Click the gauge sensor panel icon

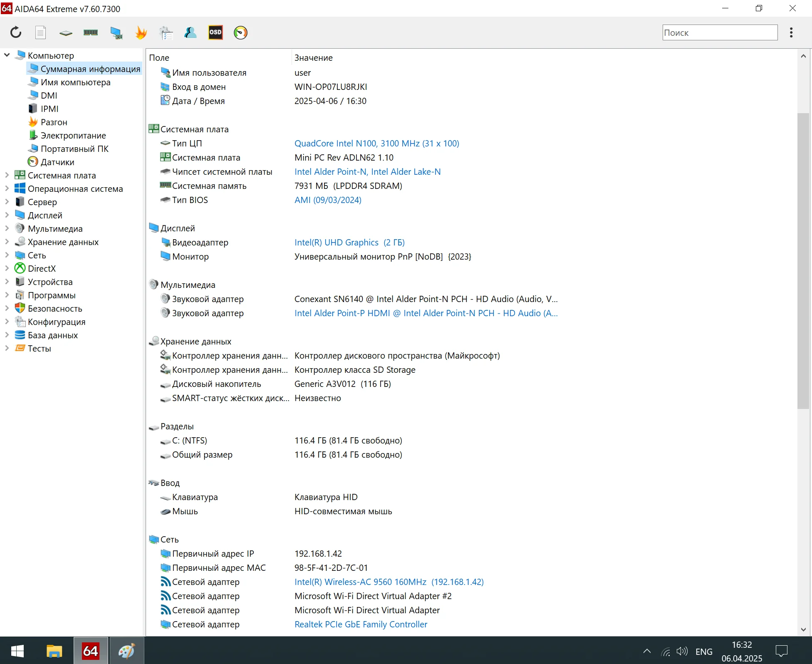240,32
